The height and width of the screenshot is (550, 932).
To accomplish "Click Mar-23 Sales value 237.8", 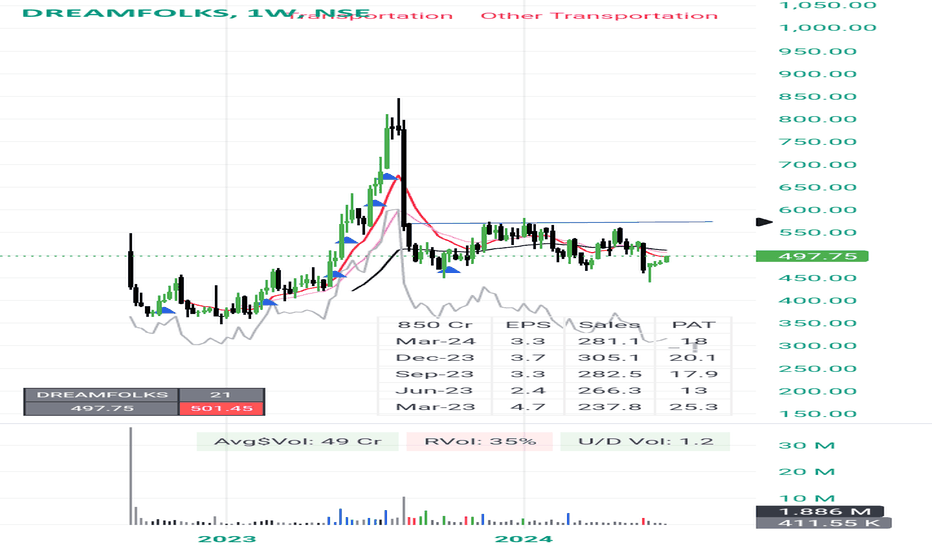I will (x=609, y=407).
